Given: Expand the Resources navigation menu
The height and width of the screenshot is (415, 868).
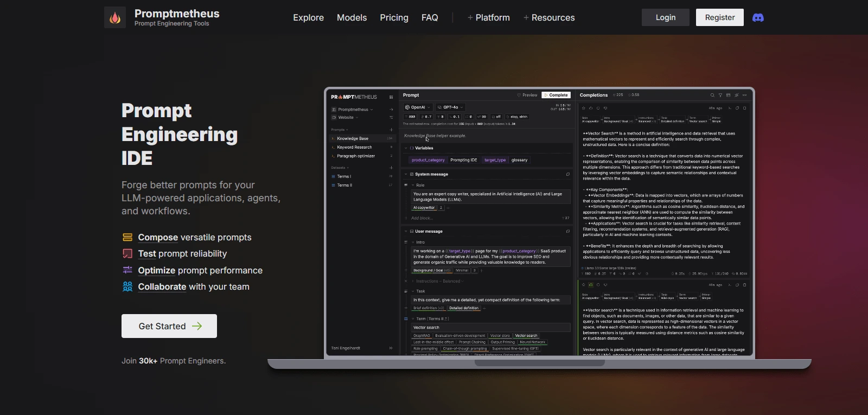Looking at the screenshot, I should (548, 17).
